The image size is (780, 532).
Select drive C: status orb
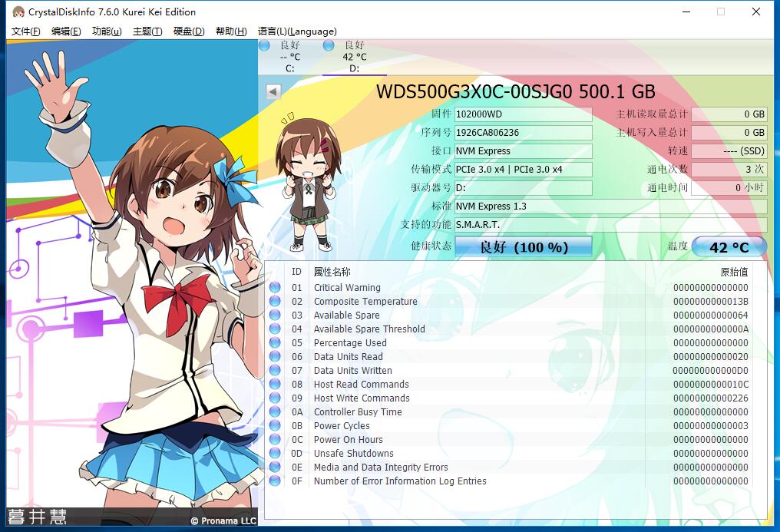(265, 46)
